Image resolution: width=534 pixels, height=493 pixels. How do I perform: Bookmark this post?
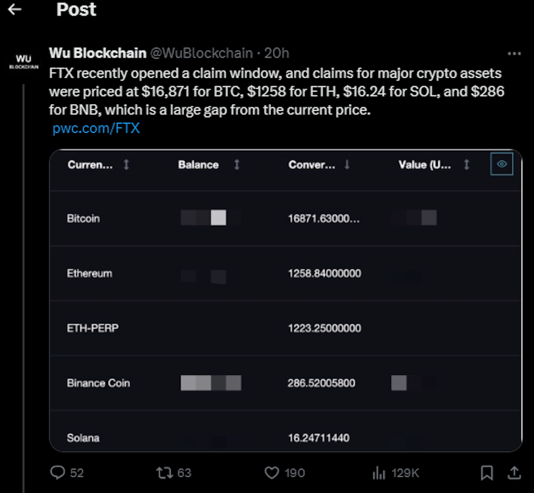point(487,473)
